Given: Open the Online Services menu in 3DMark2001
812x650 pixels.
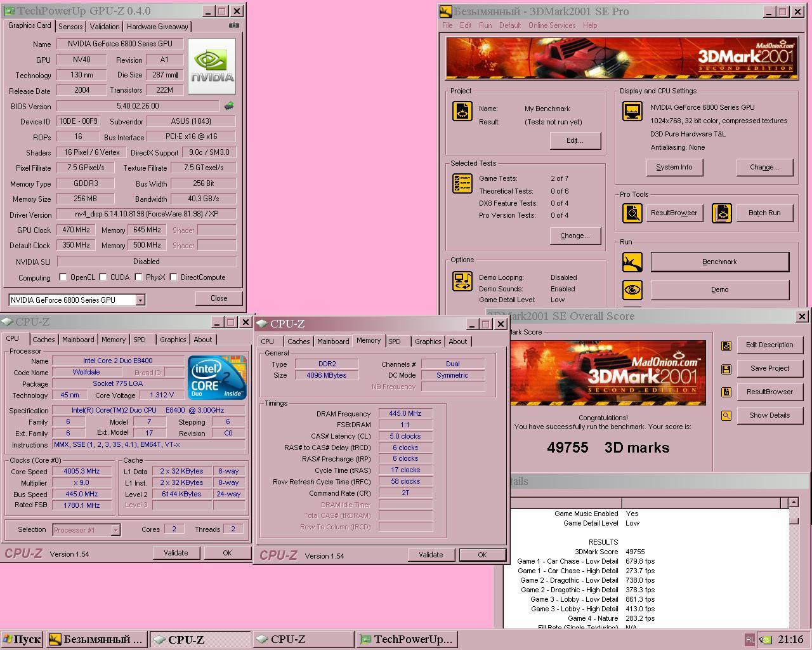Looking at the screenshot, I should pyautogui.click(x=552, y=25).
